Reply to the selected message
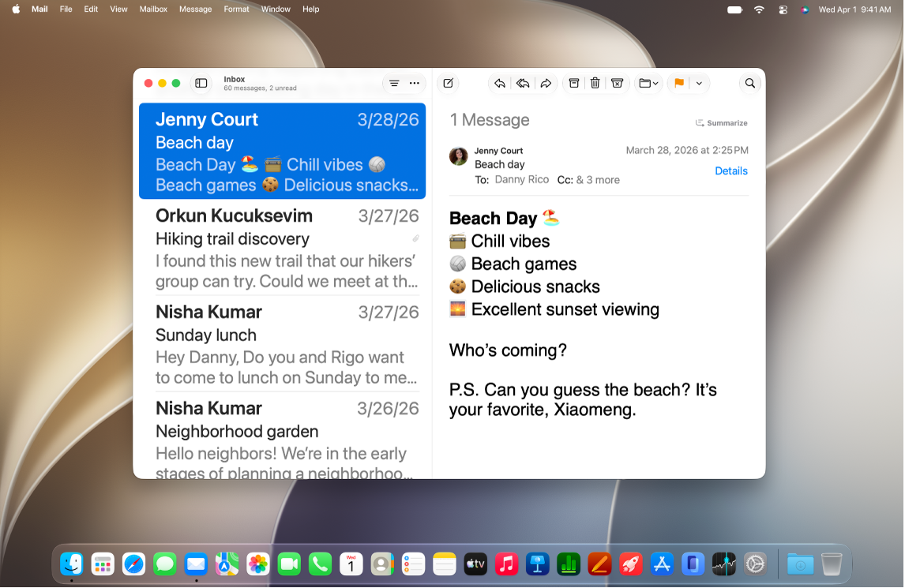Screen dimensions: 905x588 500,83
